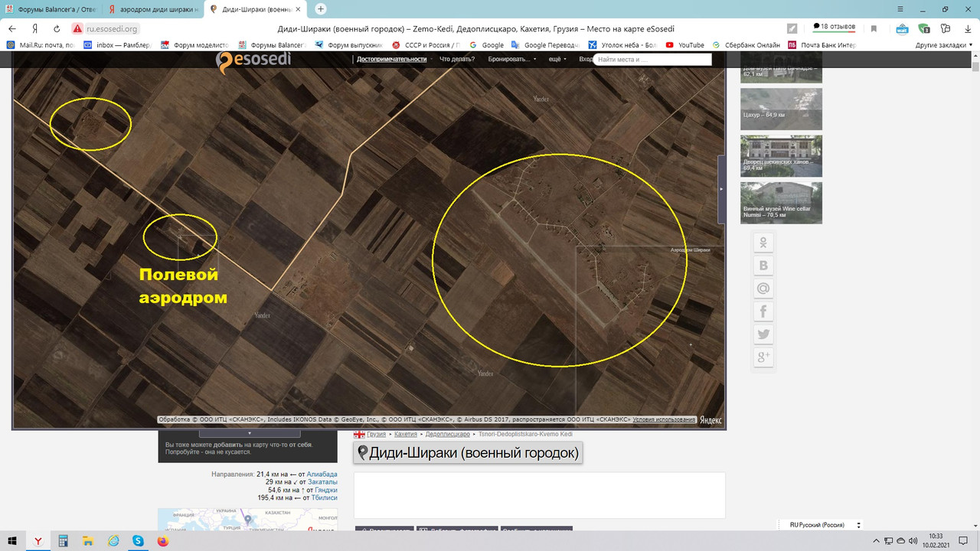Select the Диди-Шираки browser tab
Screen dimensions: 980x551
[x=256, y=9]
